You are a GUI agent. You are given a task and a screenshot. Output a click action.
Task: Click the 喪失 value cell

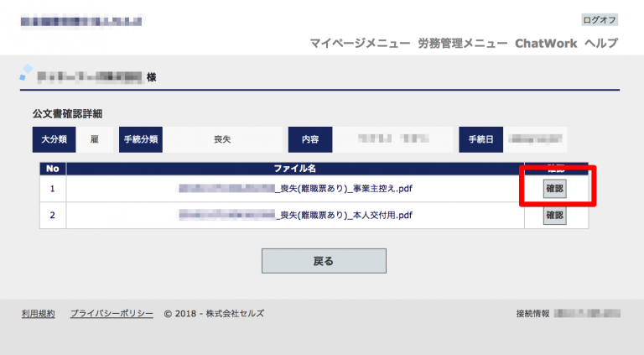222,139
